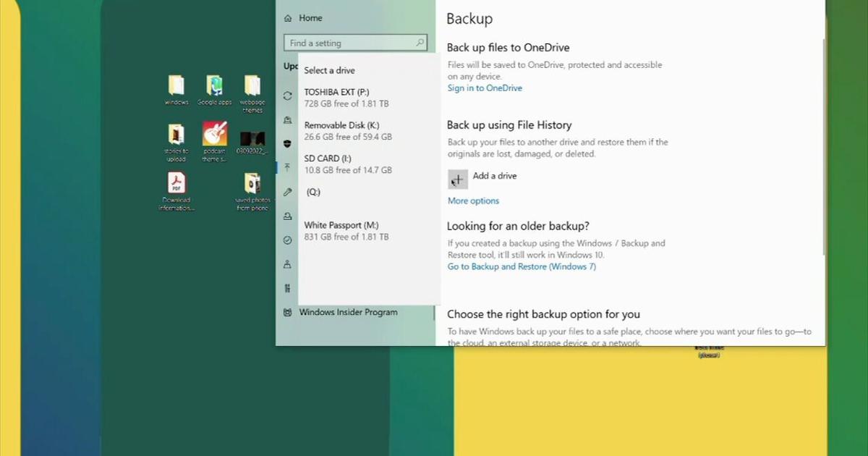
Task: Open Windows Insider Program icon
Action: [288, 313]
